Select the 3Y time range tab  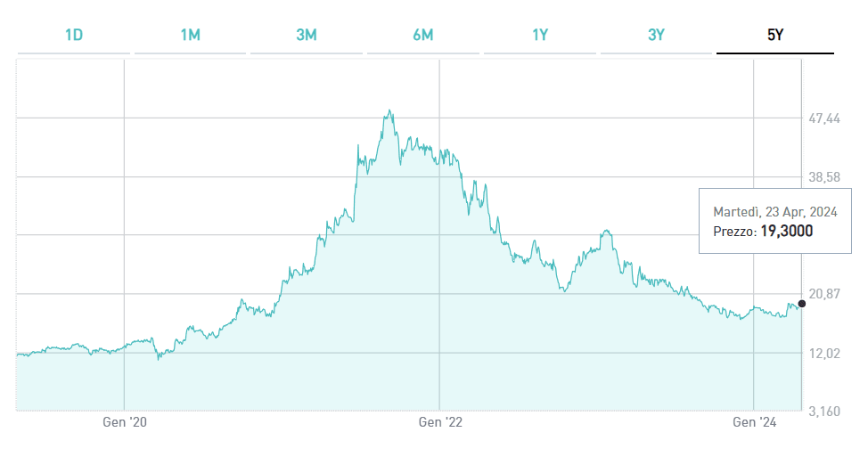coord(657,36)
